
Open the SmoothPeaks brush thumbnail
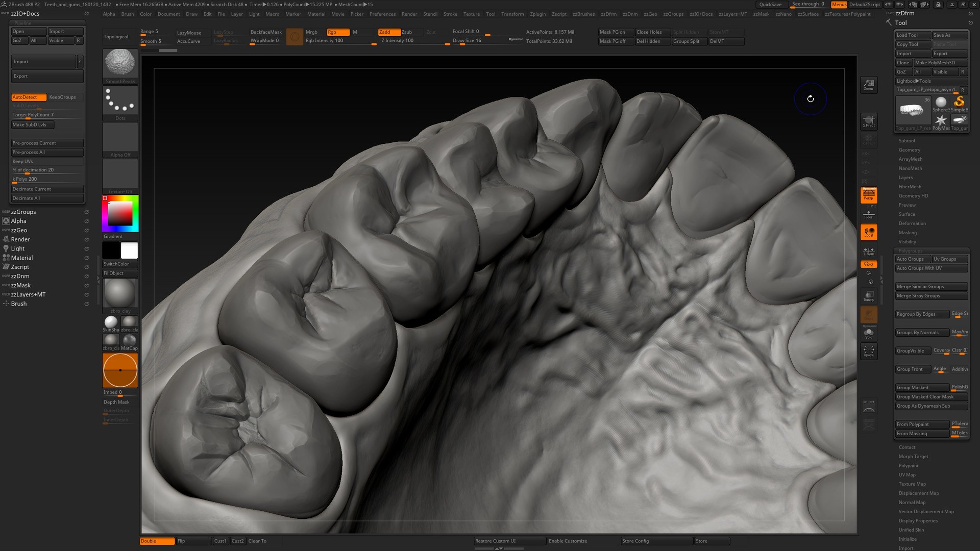pyautogui.click(x=120, y=66)
